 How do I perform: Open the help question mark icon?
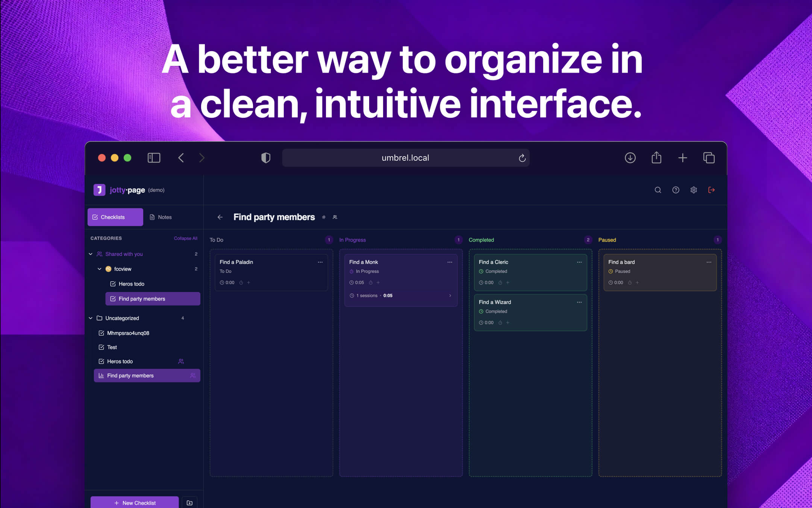click(676, 190)
